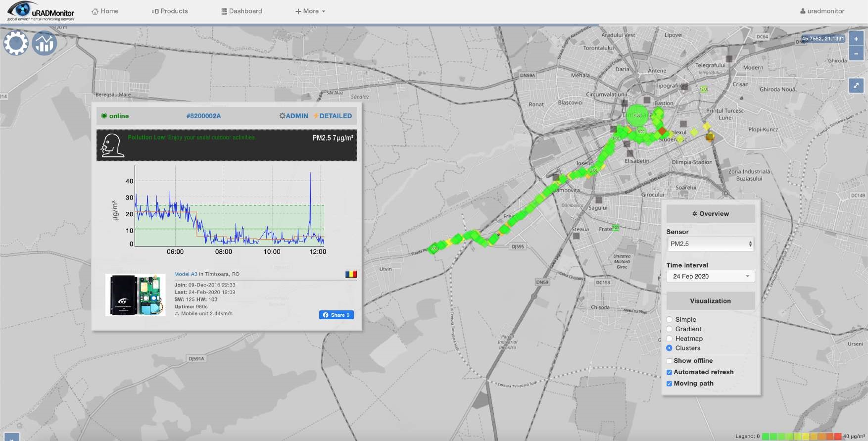868x441 pixels.
Task: Follow the Model A3 link
Action: pos(186,274)
